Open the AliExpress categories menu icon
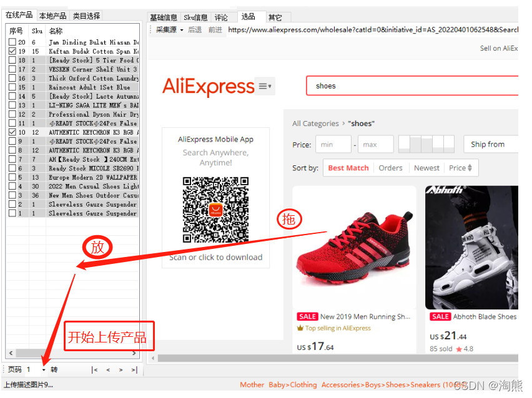Viewport: 532px width, 398px height. click(x=265, y=86)
